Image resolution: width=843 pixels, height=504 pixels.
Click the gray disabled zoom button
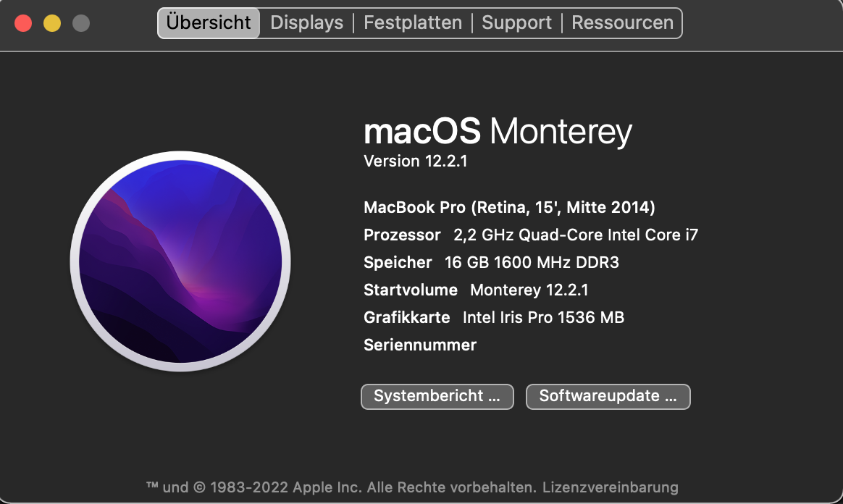(x=81, y=23)
